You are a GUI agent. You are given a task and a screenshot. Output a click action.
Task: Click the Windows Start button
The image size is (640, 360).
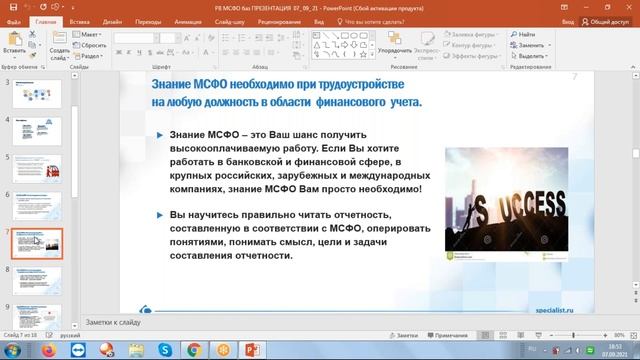13,350
